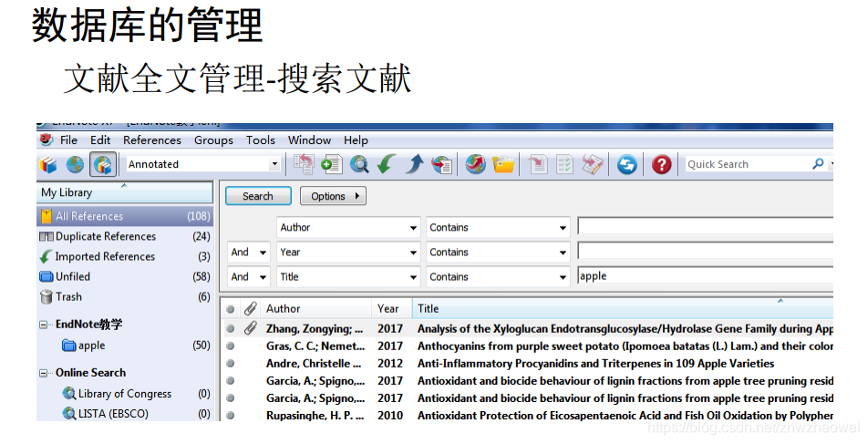Screen dimensions: 868x444
Task: Toggle read status dot for Zhang, Zongying row
Action: pos(231,329)
